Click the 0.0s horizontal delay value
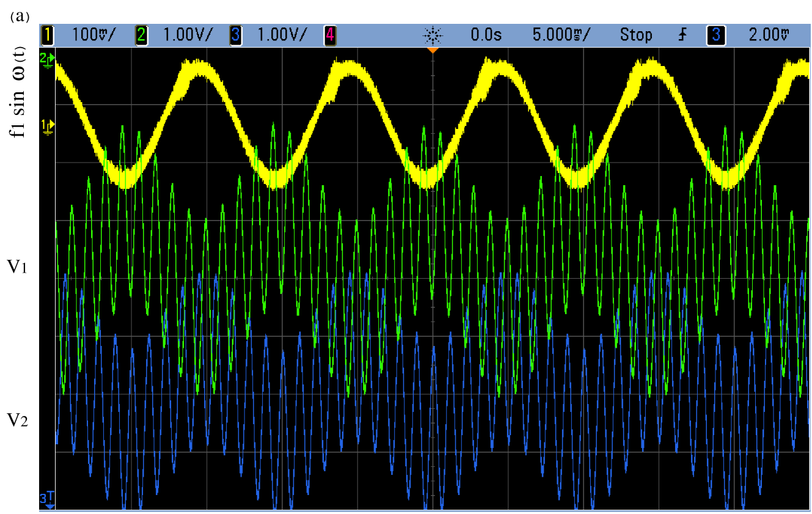The width and height of the screenshot is (812, 514). [486, 35]
